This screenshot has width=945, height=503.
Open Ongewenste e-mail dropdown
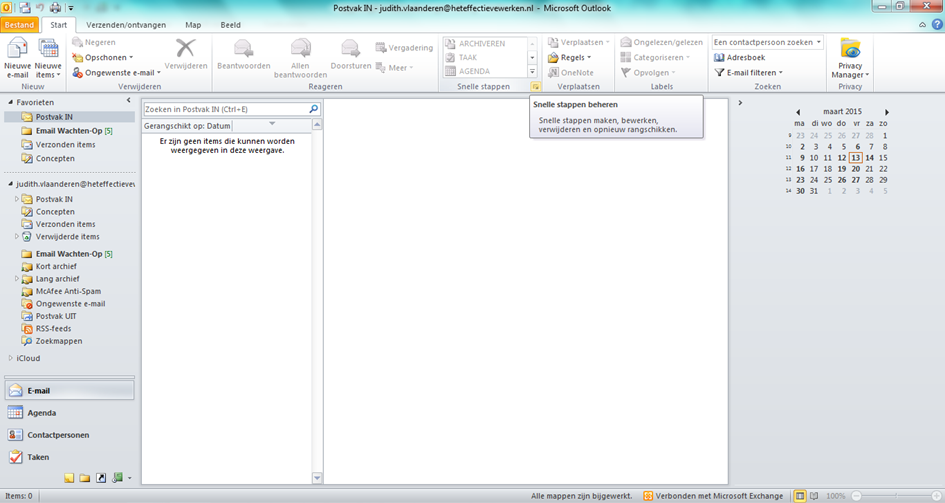click(x=116, y=72)
